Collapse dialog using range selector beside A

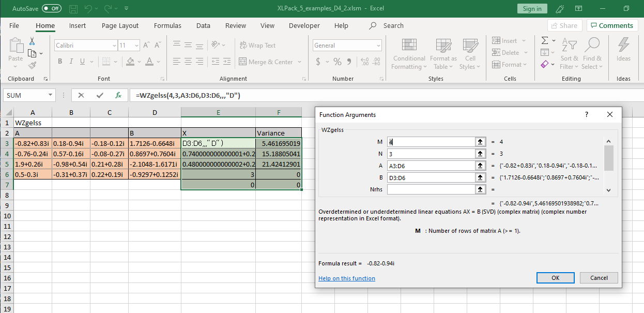pyautogui.click(x=480, y=166)
